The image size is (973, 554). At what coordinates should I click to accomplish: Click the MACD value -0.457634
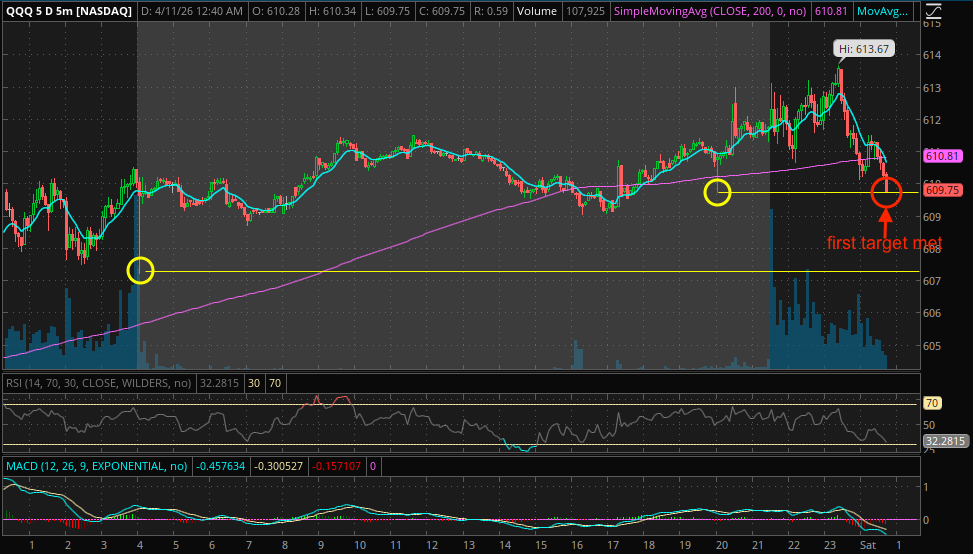(220, 466)
